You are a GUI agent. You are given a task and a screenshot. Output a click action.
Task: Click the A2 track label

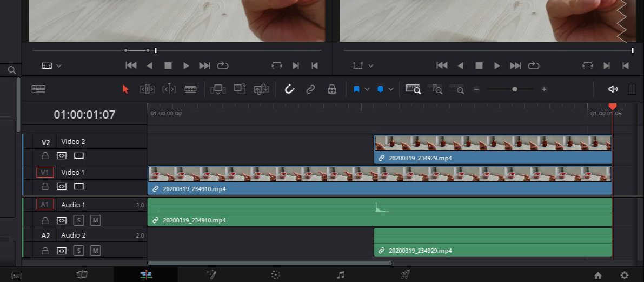45,236
